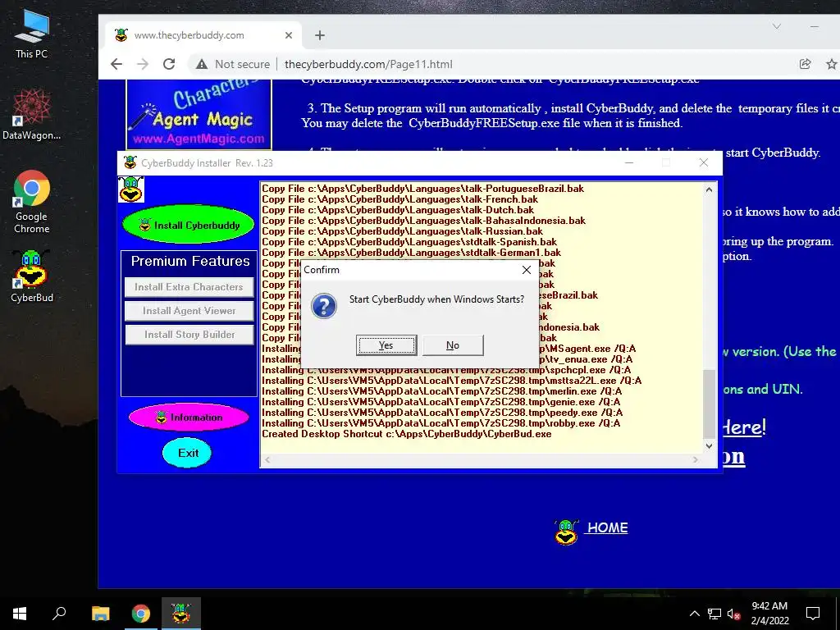Show hidden tray icons
Image resolution: width=840 pixels, height=630 pixels.
click(x=694, y=614)
